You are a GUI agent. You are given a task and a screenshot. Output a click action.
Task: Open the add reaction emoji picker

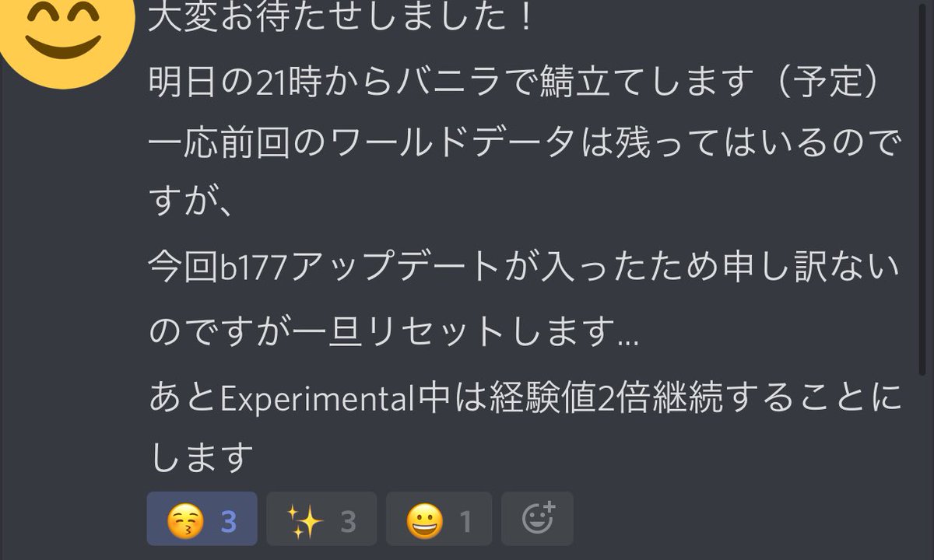click(x=537, y=519)
